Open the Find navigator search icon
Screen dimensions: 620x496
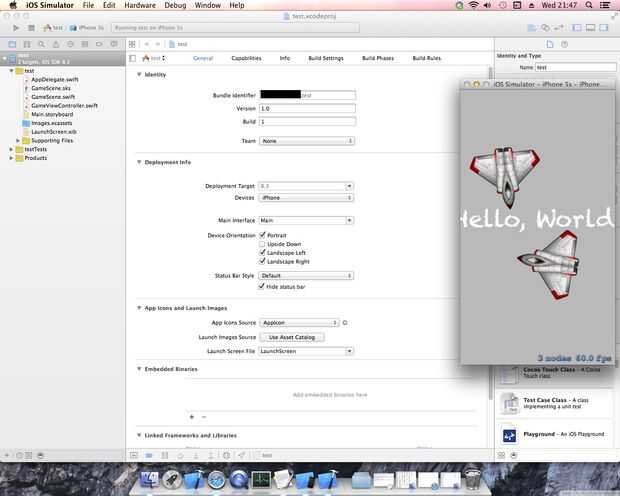[42, 44]
